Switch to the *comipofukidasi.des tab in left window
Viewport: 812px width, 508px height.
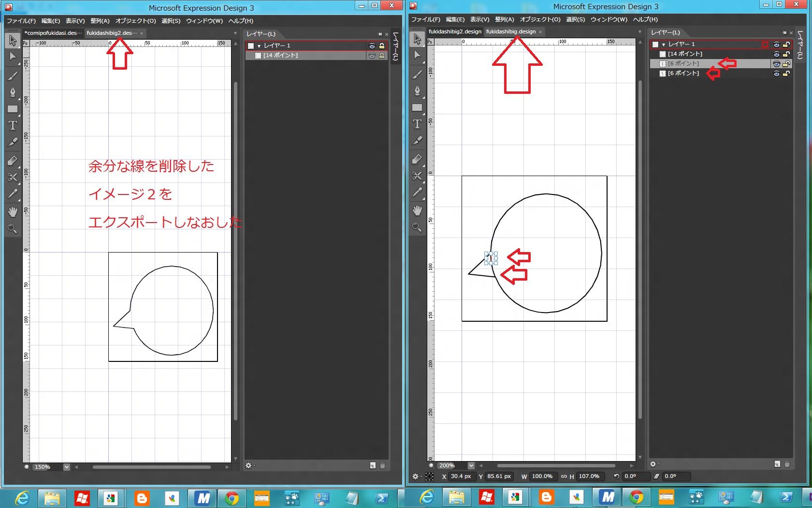(x=53, y=33)
